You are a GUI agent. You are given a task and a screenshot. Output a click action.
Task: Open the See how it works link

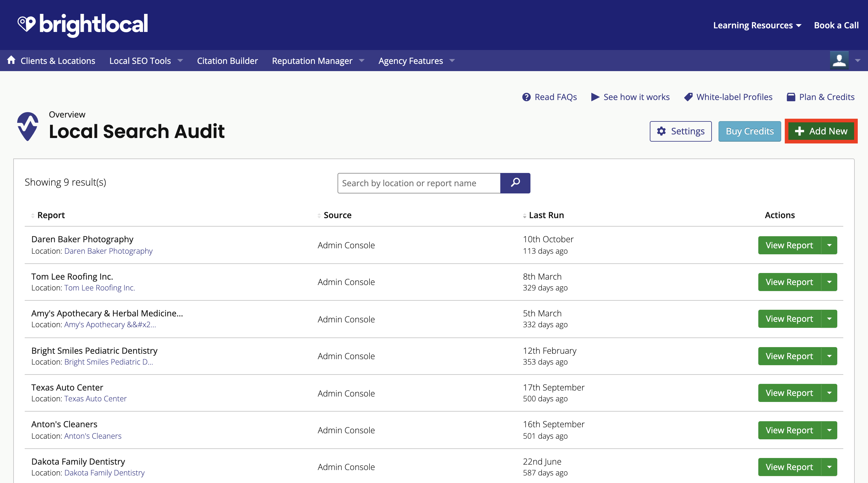tap(637, 97)
